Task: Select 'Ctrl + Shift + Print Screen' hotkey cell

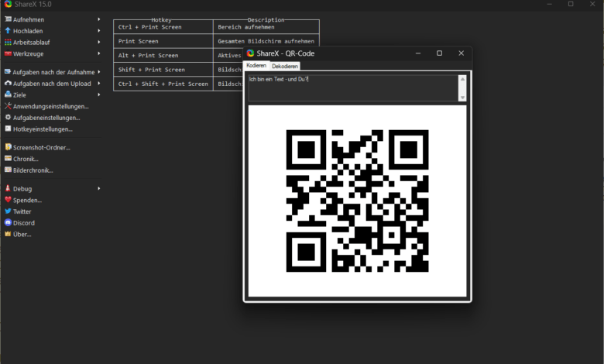Action: tap(163, 84)
